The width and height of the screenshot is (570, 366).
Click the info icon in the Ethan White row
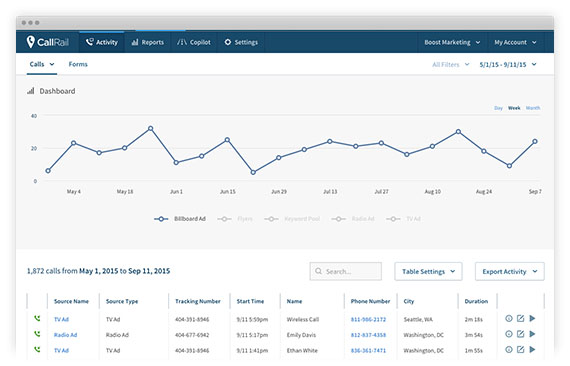509,349
